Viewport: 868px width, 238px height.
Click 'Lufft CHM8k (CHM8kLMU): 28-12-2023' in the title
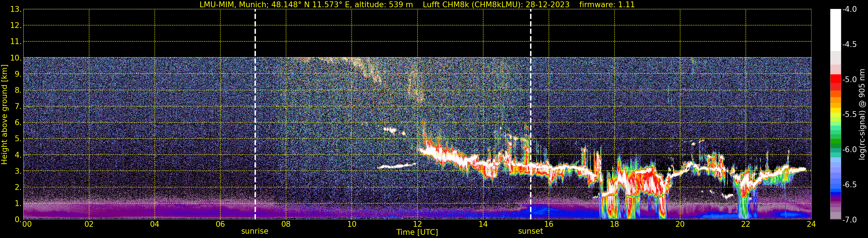click(496, 5)
